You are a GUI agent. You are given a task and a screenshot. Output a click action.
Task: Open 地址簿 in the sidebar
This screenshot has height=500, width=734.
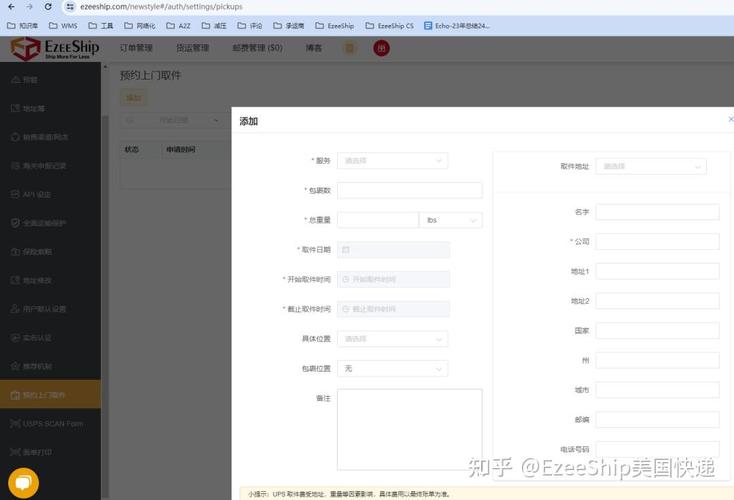point(51,108)
